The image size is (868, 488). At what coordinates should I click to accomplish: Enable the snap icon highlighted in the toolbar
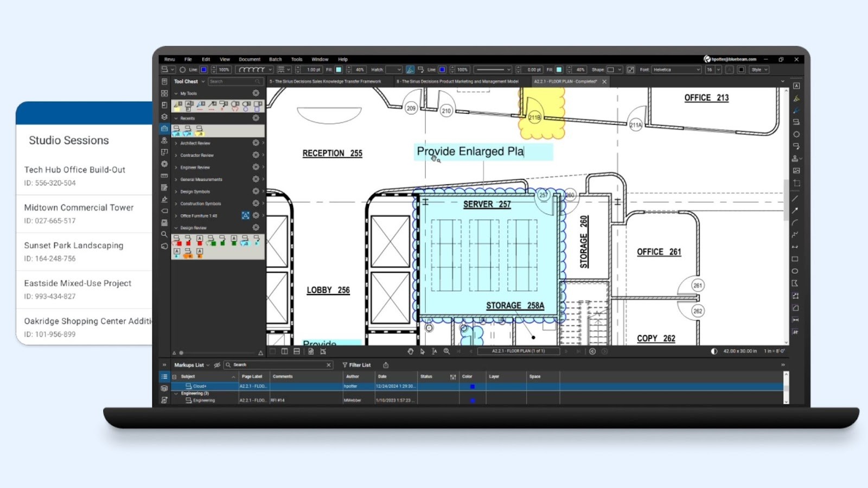[x=410, y=69]
